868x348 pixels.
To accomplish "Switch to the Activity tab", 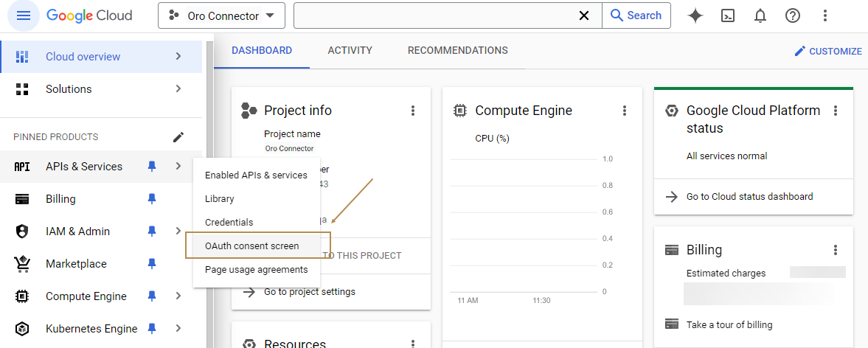I will coord(350,51).
